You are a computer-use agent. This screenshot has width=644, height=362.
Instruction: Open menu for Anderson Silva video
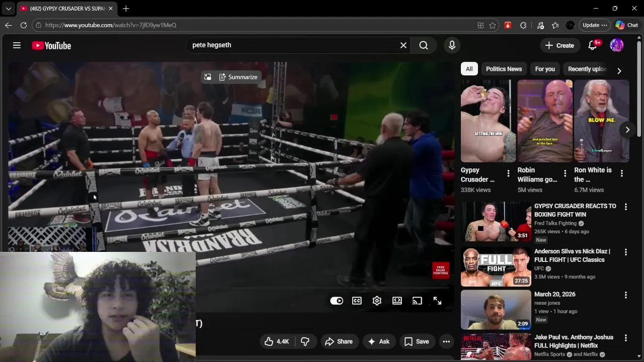(x=626, y=252)
